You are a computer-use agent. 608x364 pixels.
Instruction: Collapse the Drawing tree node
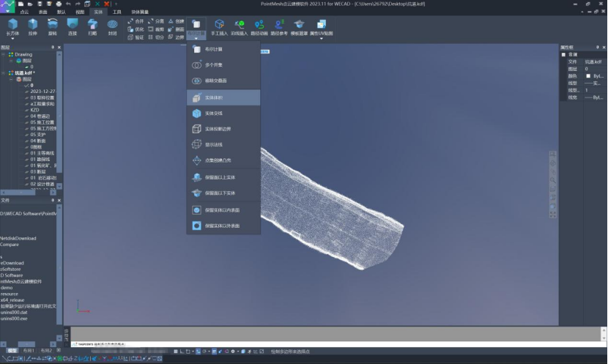click(4, 54)
